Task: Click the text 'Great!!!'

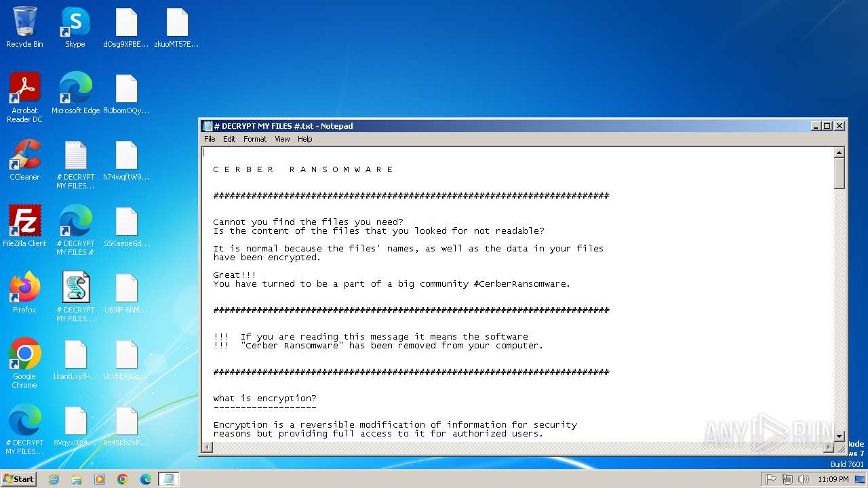Action: tap(235, 275)
